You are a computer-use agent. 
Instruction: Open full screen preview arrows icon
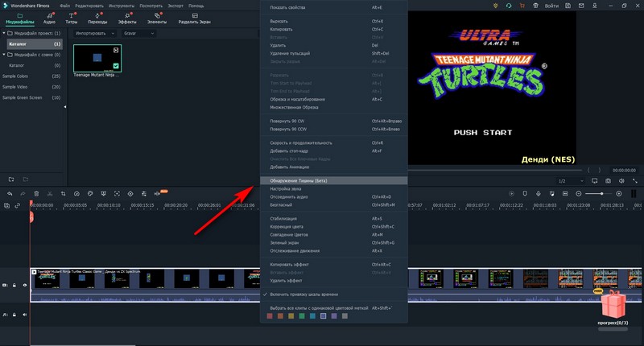pyautogui.click(x=635, y=180)
